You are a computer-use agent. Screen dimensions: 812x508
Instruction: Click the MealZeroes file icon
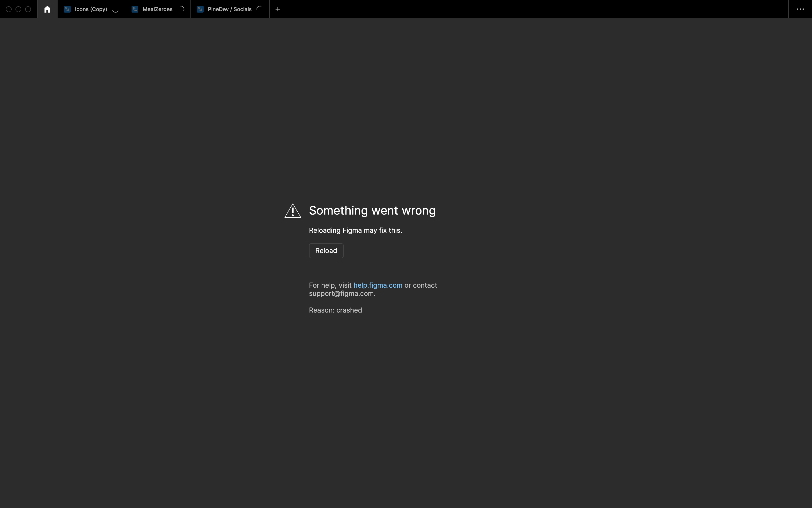(x=135, y=9)
